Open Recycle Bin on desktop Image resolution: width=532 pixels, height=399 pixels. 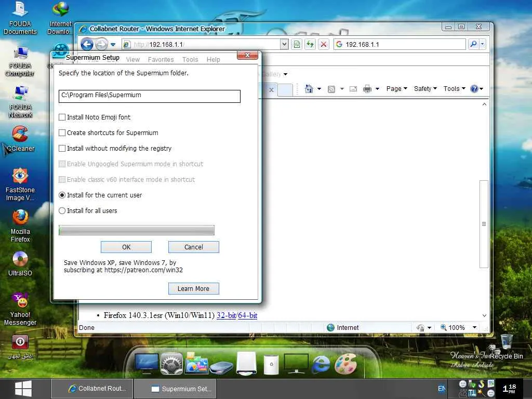507,346
